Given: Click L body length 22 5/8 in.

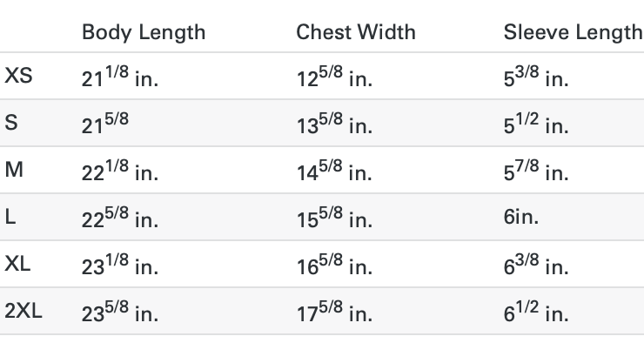Looking at the screenshot, I should pos(120,218).
